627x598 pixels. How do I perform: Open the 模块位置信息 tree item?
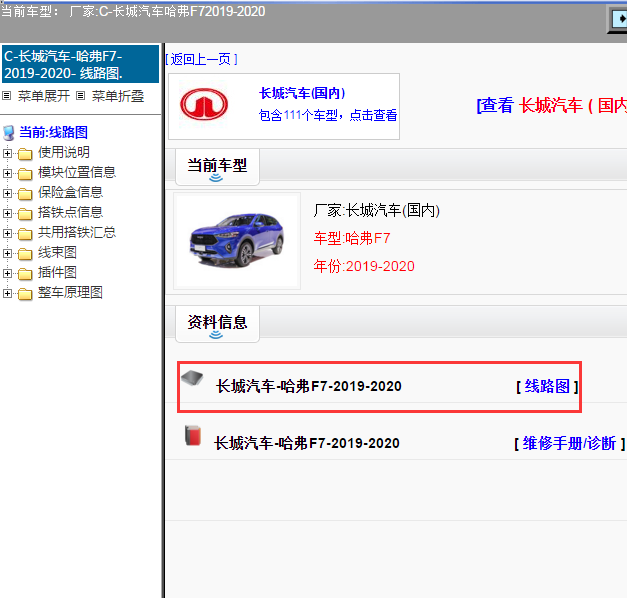pyautogui.click(x=77, y=172)
